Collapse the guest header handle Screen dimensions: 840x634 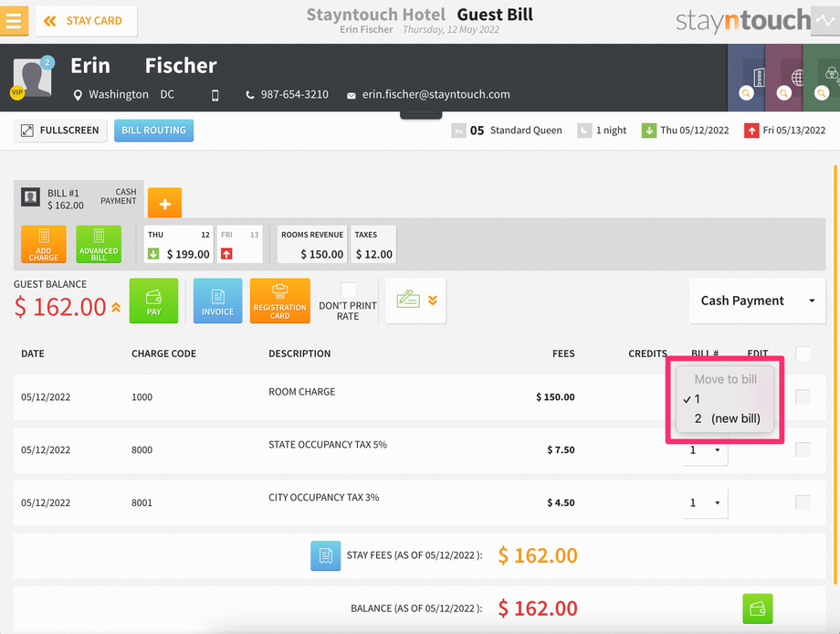click(421, 115)
